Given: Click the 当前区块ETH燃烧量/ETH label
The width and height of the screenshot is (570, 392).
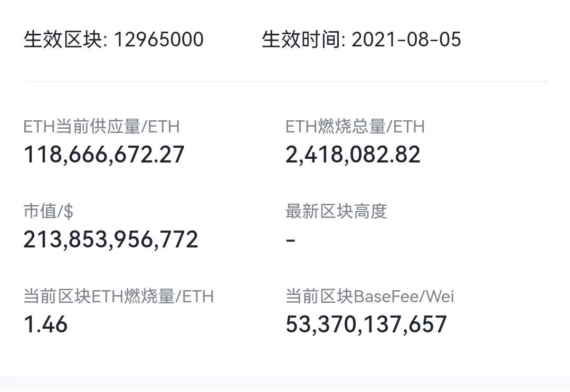Looking at the screenshot, I should pos(119,296).
